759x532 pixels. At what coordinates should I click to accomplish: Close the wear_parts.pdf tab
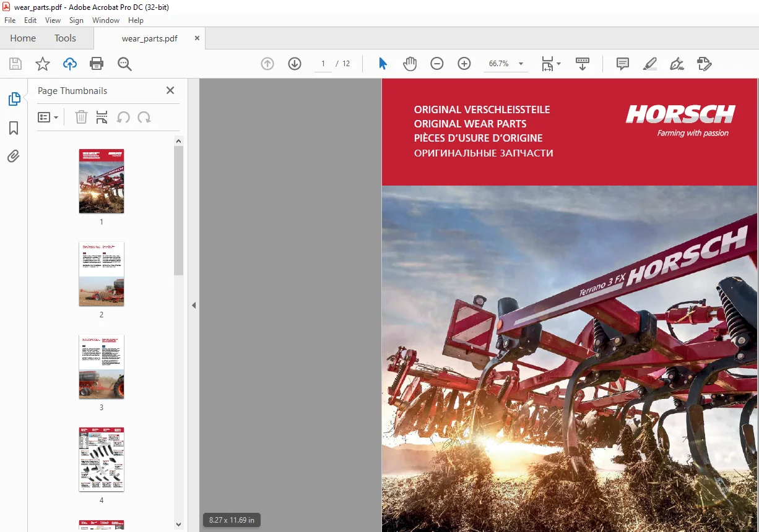(197, 38)
